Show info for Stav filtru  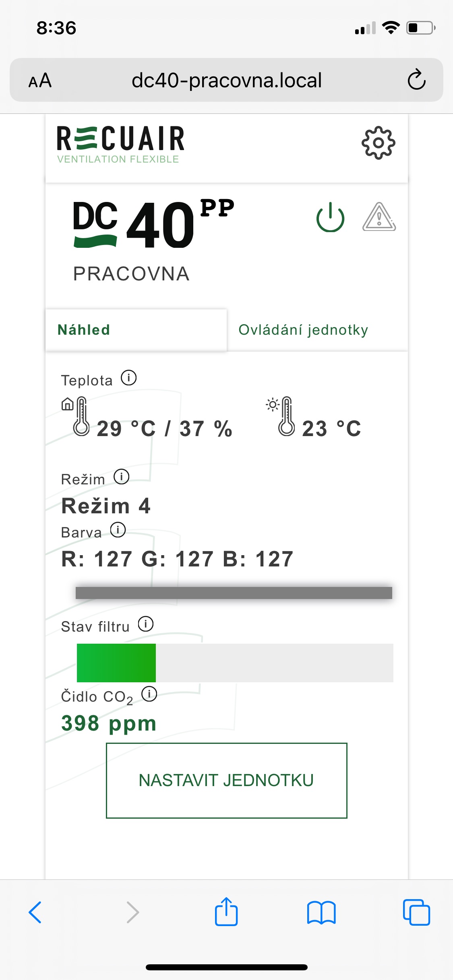[146, 624]
